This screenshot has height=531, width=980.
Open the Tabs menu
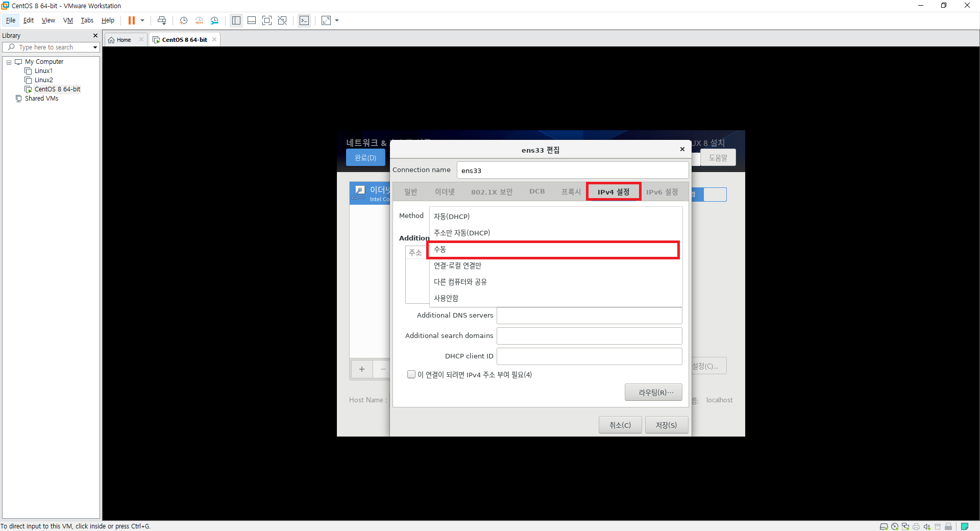[x=87, y=20]
